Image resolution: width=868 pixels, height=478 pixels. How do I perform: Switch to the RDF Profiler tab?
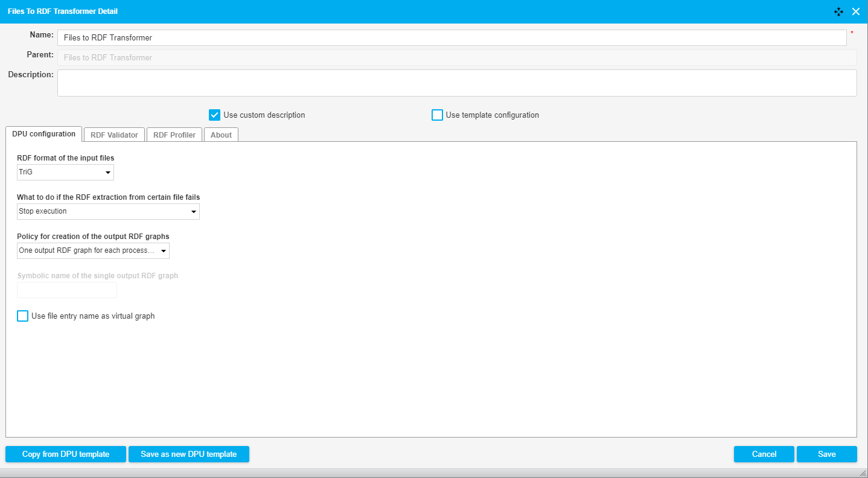pyautogui.click(x=174, y=135)
